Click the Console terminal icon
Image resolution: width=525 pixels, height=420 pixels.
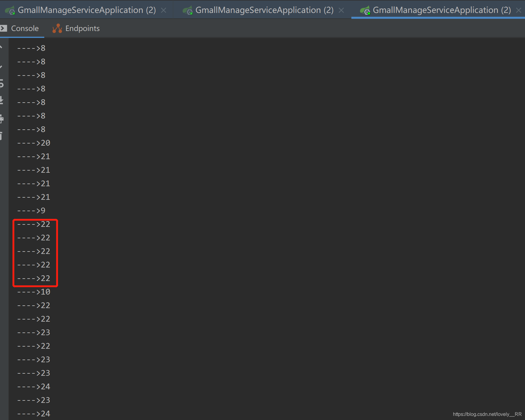tap(4, 28)
